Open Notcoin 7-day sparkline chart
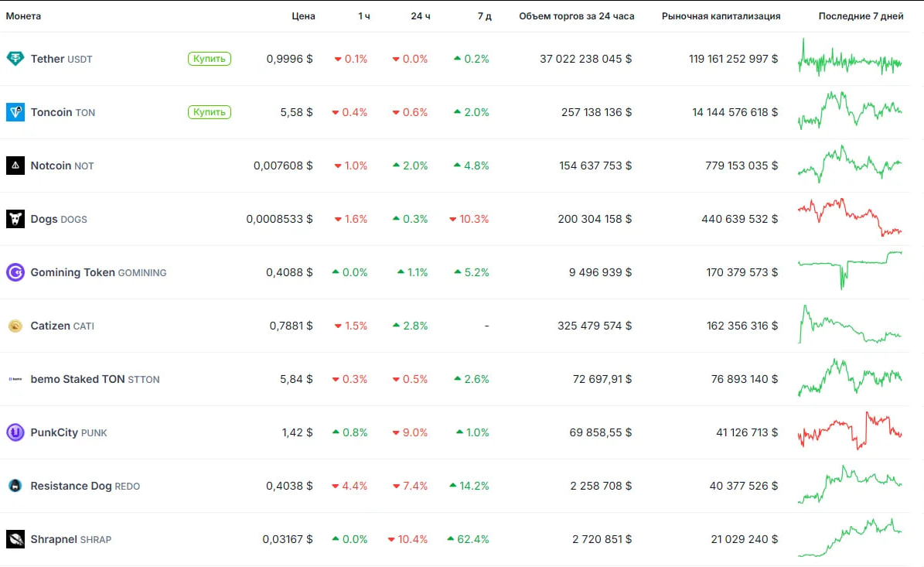 (x=850, y=164)
